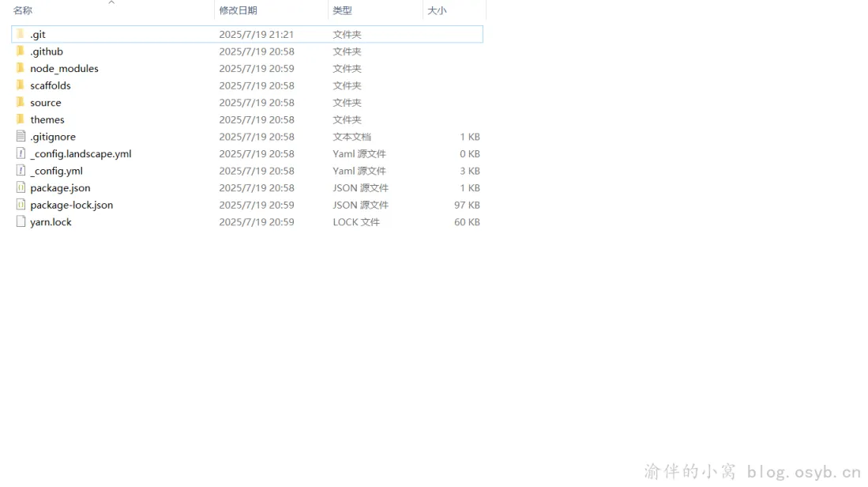This screenshot has height=487, width=868.
Task: Click the ascending sort arrow above 名称 header
Action: tap(111, 3)
